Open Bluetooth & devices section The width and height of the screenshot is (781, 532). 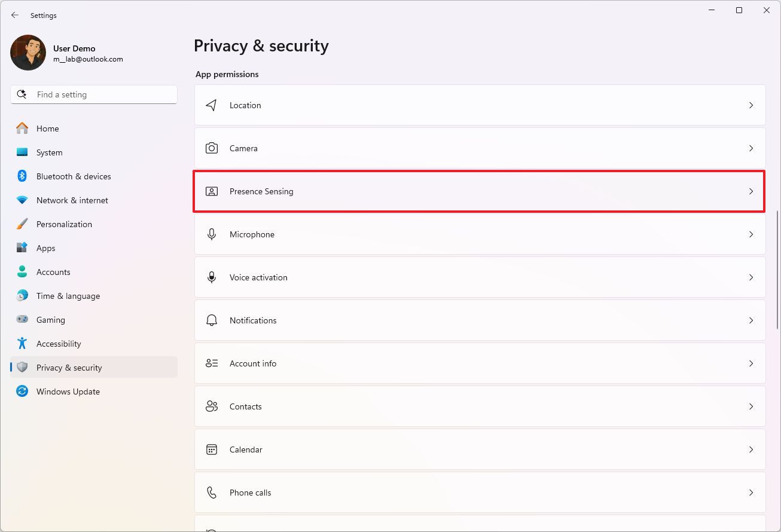tap(74, 176)
